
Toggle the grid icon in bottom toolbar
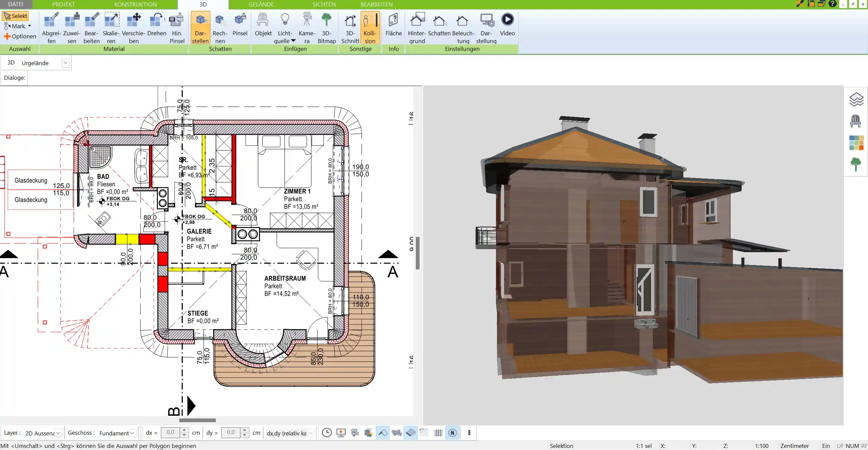coord(438,433)
